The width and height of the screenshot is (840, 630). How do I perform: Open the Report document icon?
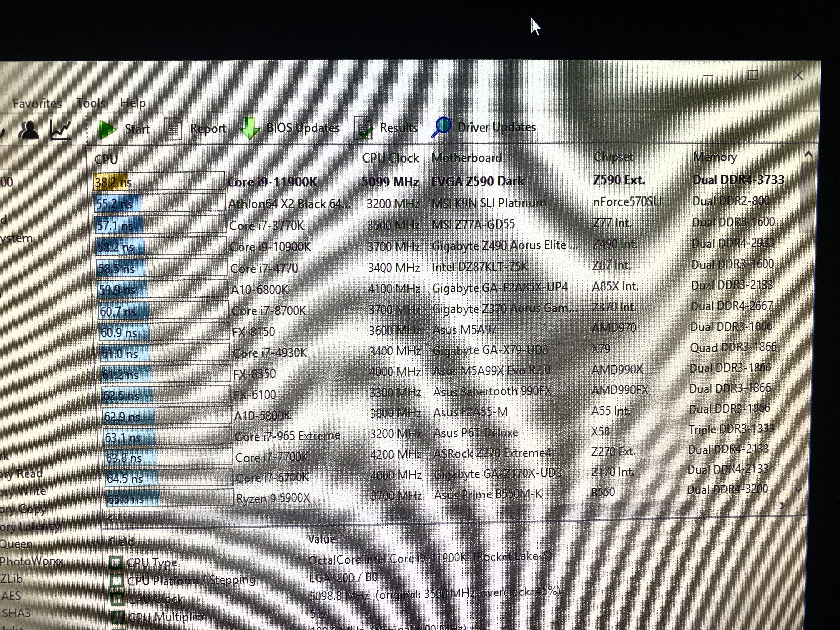point(173,129)
